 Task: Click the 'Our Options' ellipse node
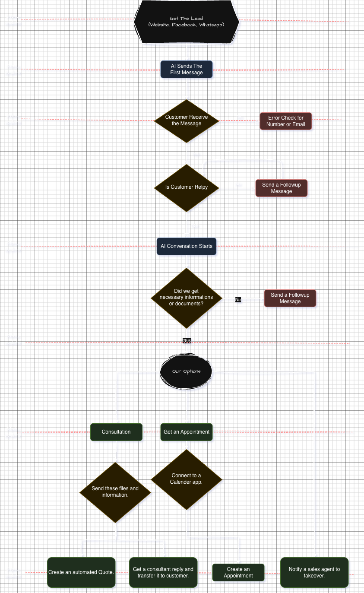click(x=186, y=371)
